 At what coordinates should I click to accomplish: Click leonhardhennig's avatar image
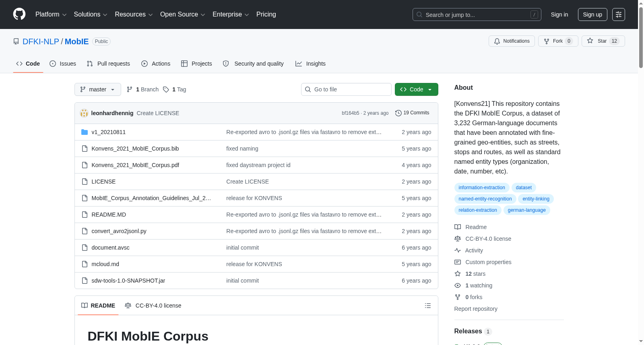coord(84,113)
